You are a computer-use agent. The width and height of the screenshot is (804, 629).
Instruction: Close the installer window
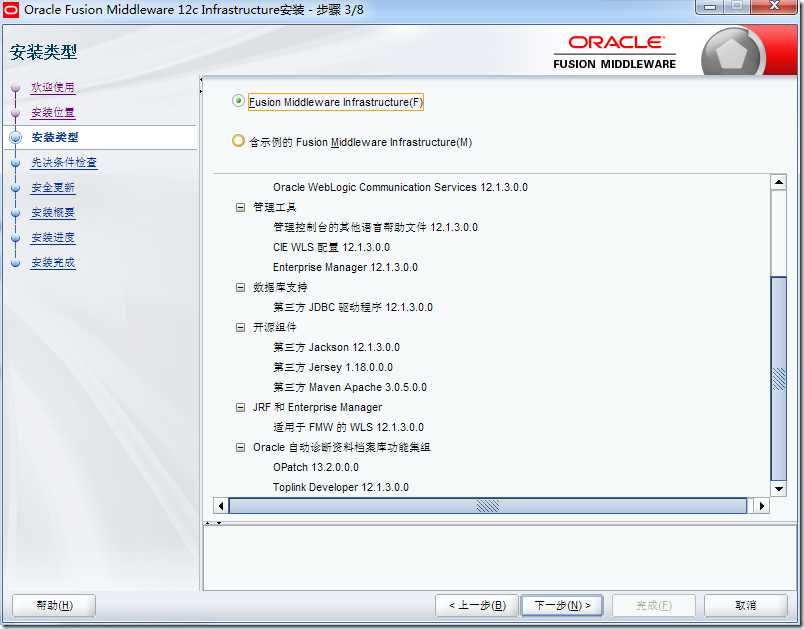point(775,6)
